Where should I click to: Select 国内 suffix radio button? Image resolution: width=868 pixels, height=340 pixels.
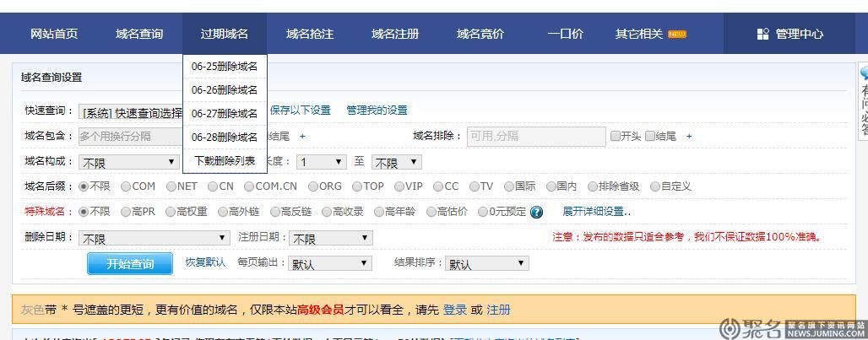551,186
